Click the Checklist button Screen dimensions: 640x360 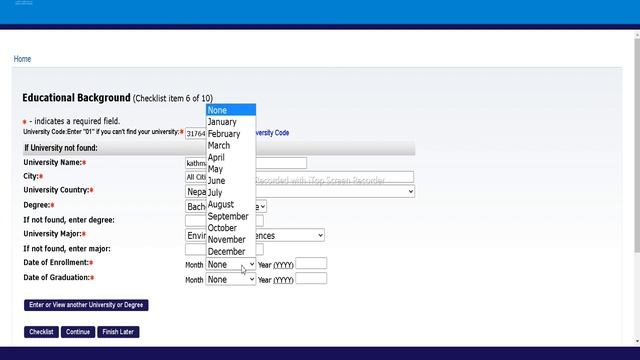click(x=41, y=332)
